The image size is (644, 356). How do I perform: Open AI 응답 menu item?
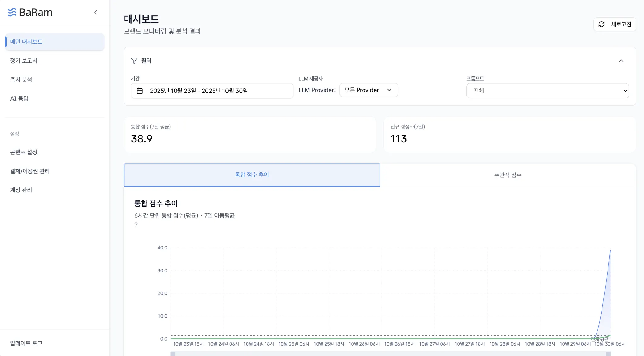click(19, 98)
